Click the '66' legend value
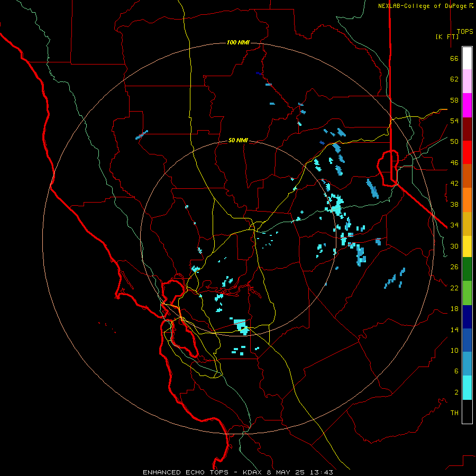Screen dimensions: 476x476 (x=454, y=58)
